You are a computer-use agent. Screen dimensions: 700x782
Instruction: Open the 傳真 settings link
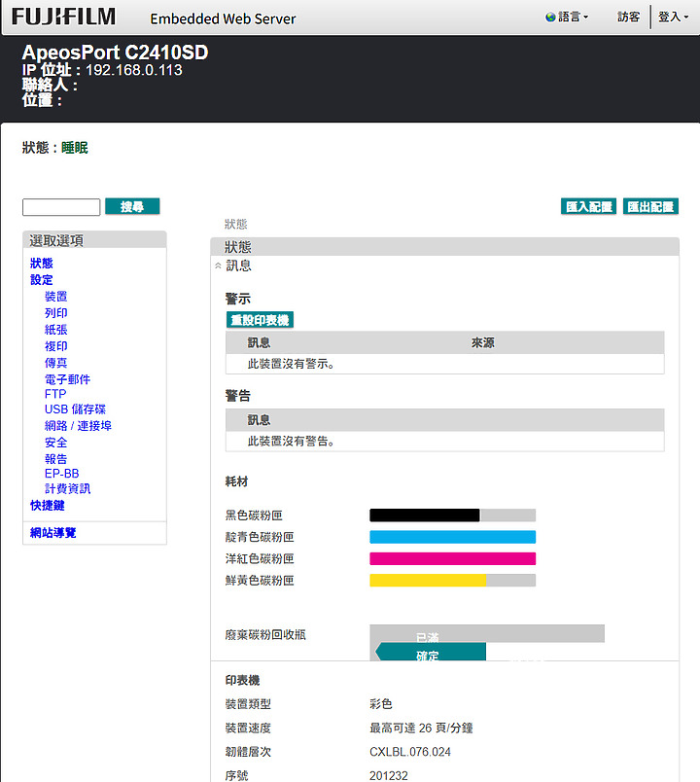pyautogui.click(x=55, y=363)
